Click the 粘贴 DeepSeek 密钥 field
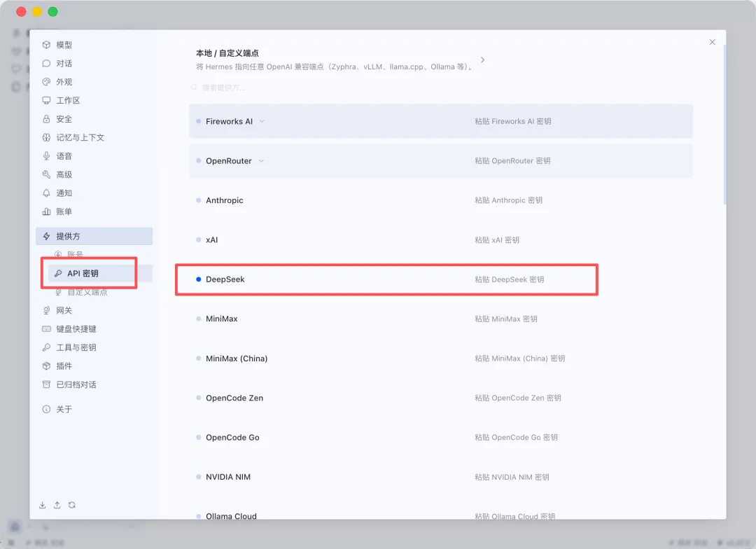756x549 pixels. coord(509,279)
